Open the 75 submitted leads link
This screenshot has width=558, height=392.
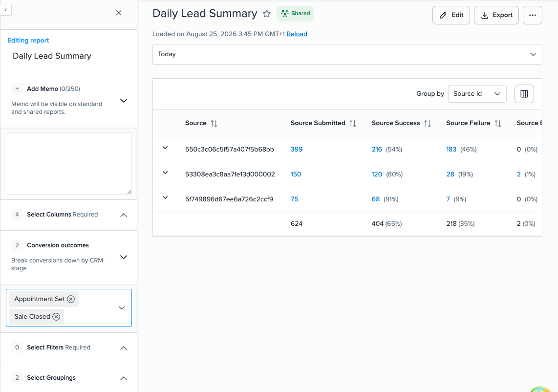pos(294,199)
